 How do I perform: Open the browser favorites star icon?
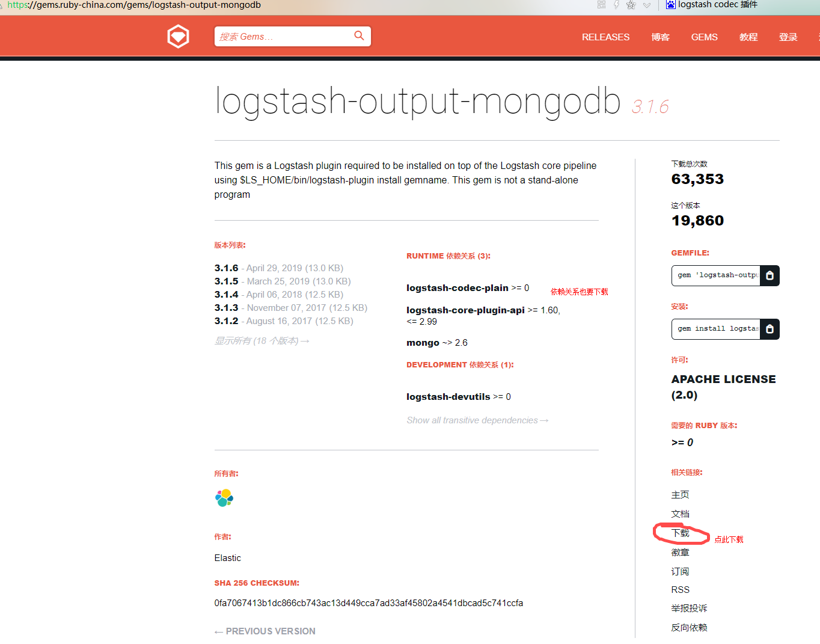click(x=631, y=5)
